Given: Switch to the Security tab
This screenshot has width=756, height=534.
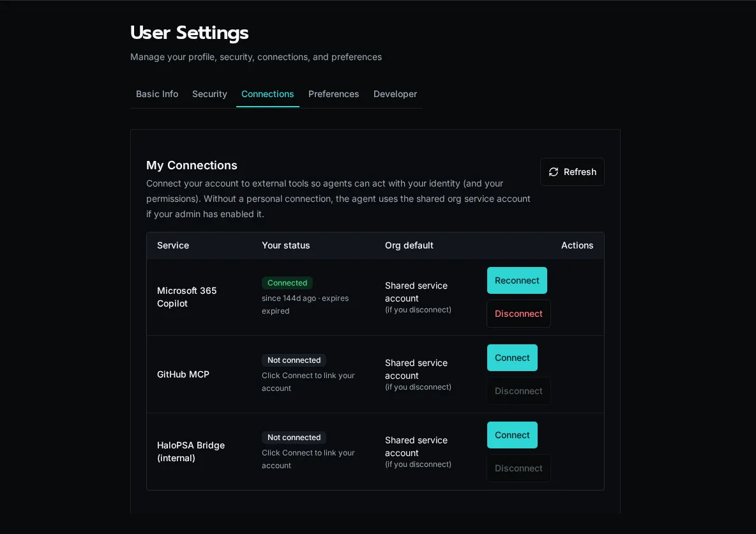Looking at the screenshot, I should pos(209,94).
